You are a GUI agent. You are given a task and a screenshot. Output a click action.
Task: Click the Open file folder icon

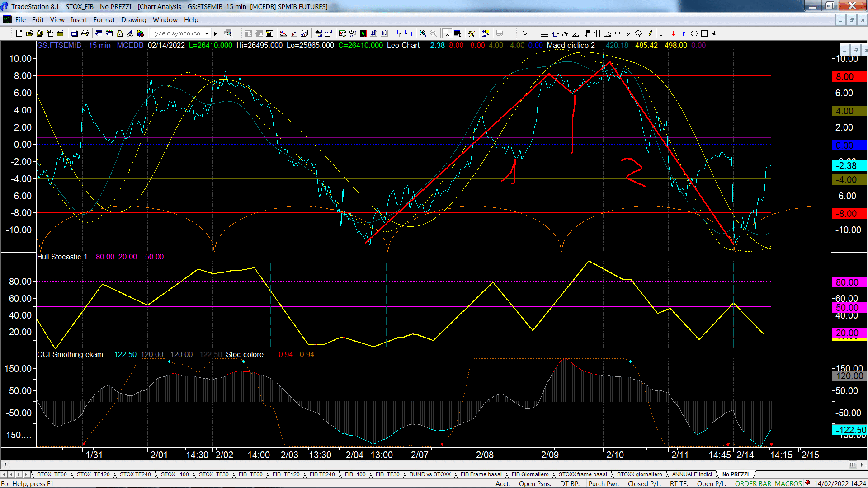(29, 33)
